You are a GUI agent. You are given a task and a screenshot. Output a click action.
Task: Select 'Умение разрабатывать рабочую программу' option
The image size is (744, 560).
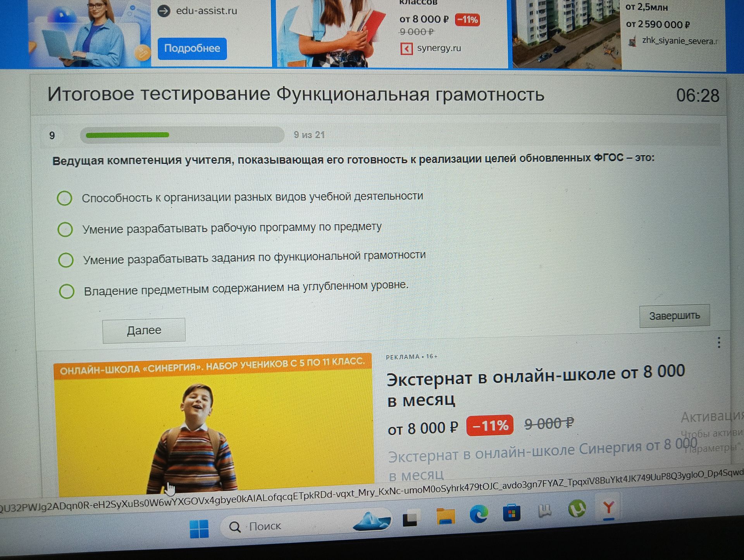[x=65, y=229]
